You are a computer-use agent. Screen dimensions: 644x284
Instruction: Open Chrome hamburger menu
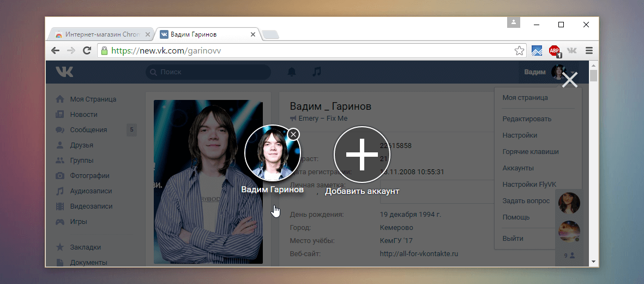pos(589,51)
